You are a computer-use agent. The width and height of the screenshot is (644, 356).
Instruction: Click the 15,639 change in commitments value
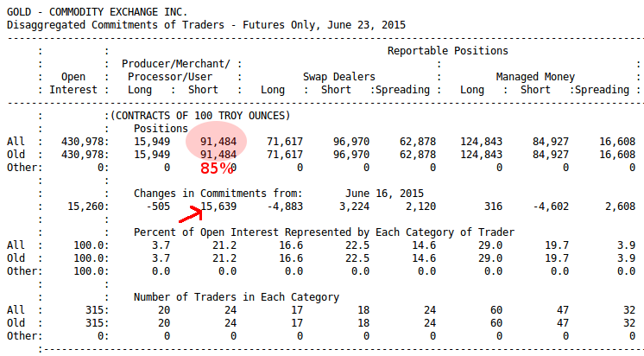point(218,207)
